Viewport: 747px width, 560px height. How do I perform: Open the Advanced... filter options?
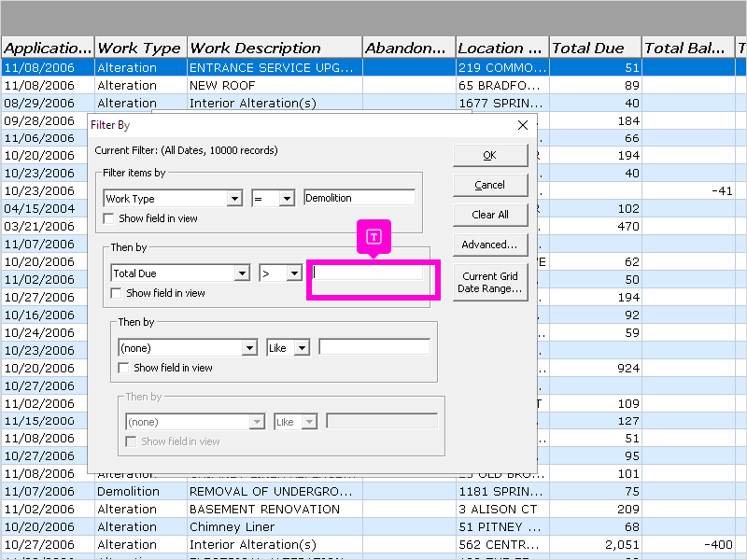(x=490, y=245)
